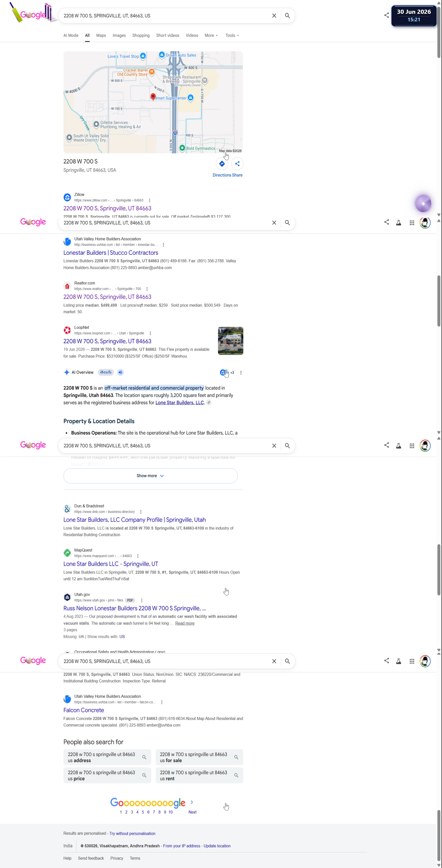Viewport: 442px width, 868px height.
Task: Switch to the Maps tab
Action: 101,35
